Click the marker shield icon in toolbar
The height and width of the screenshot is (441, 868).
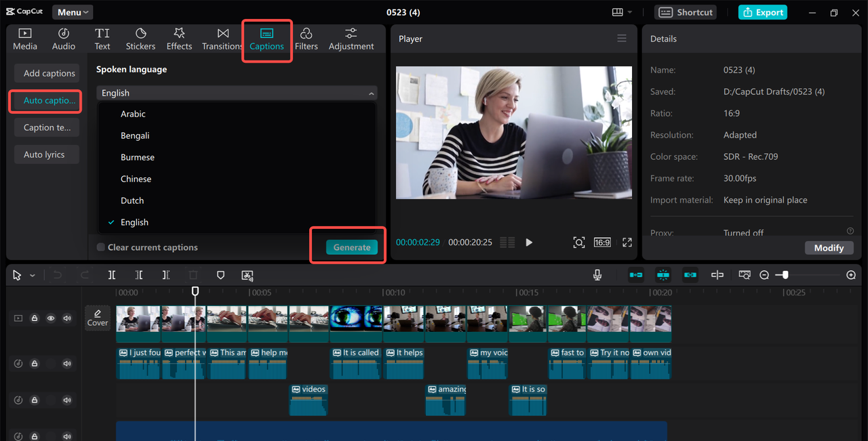(220, 275)
